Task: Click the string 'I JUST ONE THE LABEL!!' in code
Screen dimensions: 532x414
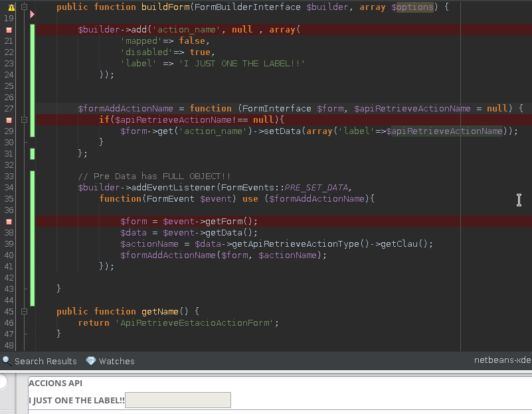Action: point(242,64)
